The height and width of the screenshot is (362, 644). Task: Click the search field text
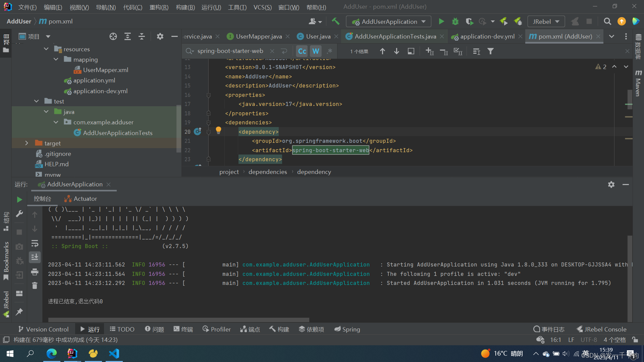coord(230,51)
